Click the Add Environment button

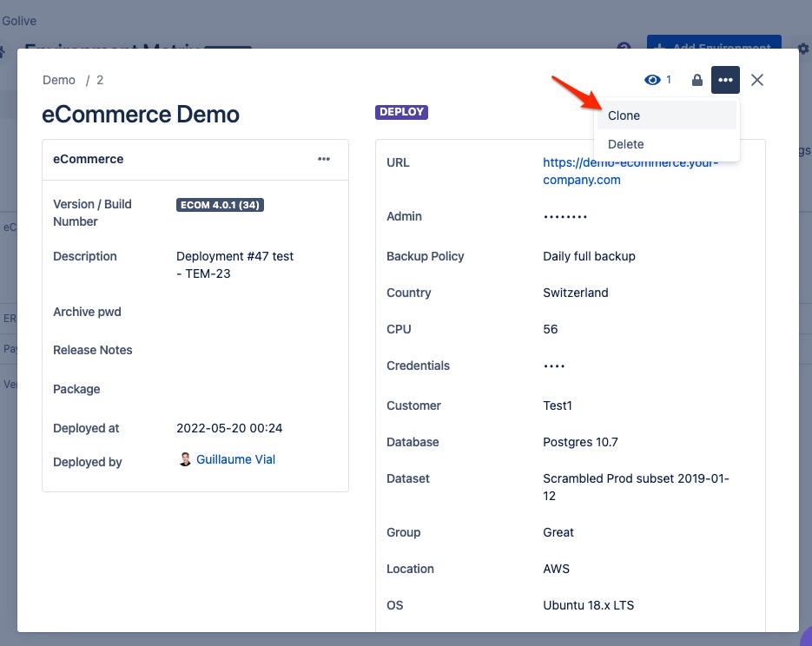tap(714, 43)
